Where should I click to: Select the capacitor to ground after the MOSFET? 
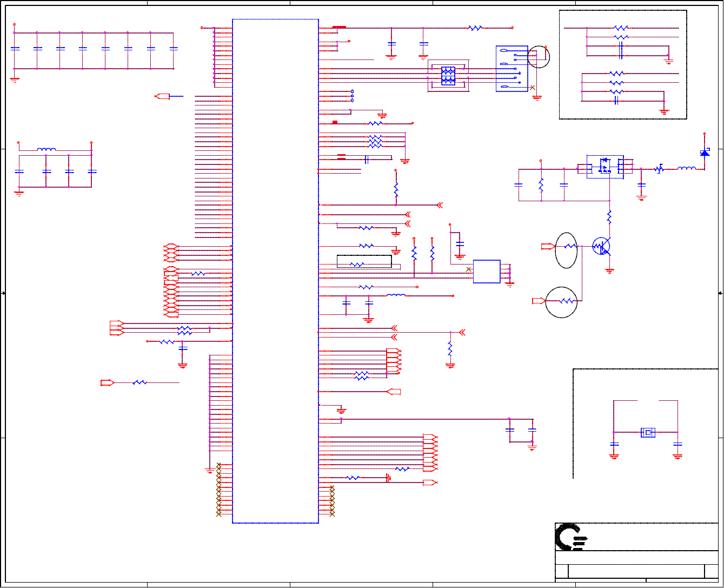coord(642,184)
